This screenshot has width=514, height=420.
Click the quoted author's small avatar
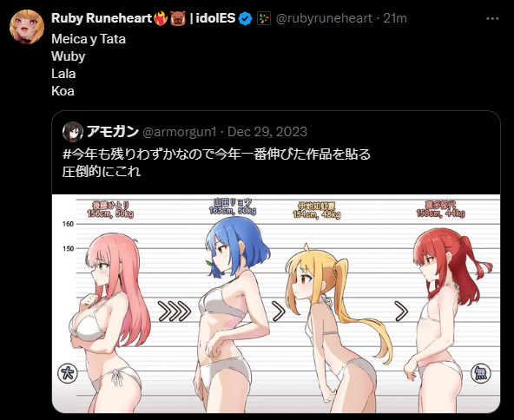73,132
